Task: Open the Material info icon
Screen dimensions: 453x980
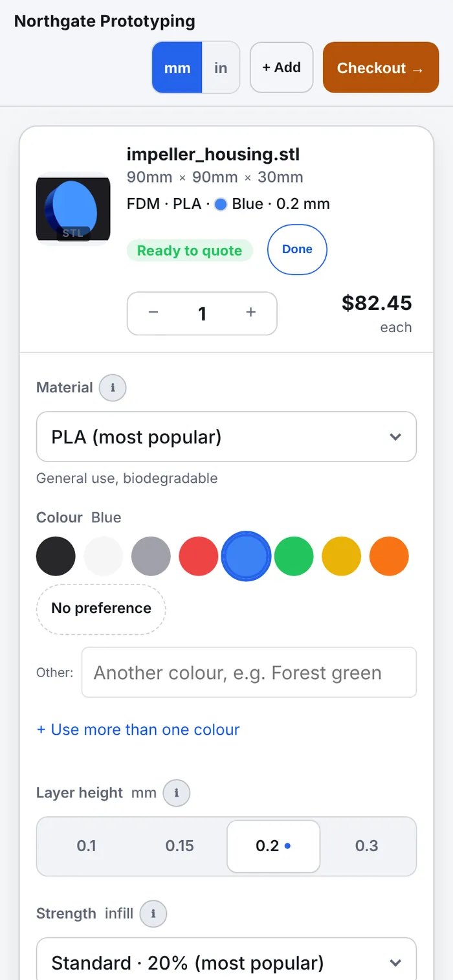Action: [x=113, y=388]
